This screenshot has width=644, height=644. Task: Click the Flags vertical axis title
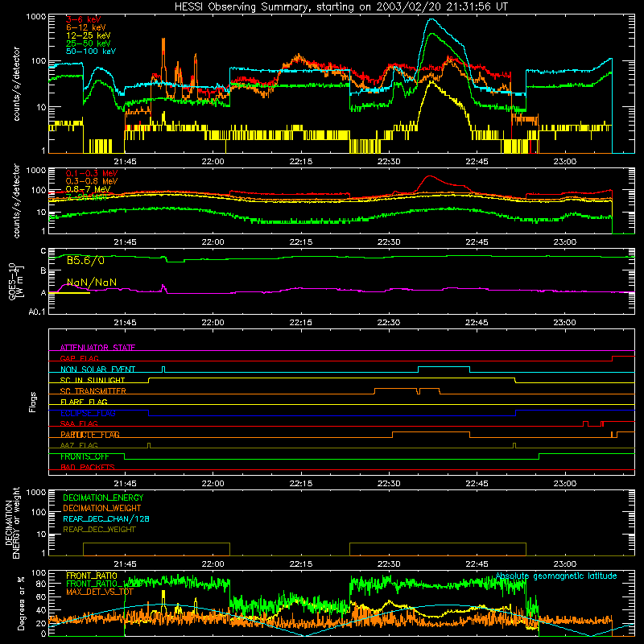[33, 402]
